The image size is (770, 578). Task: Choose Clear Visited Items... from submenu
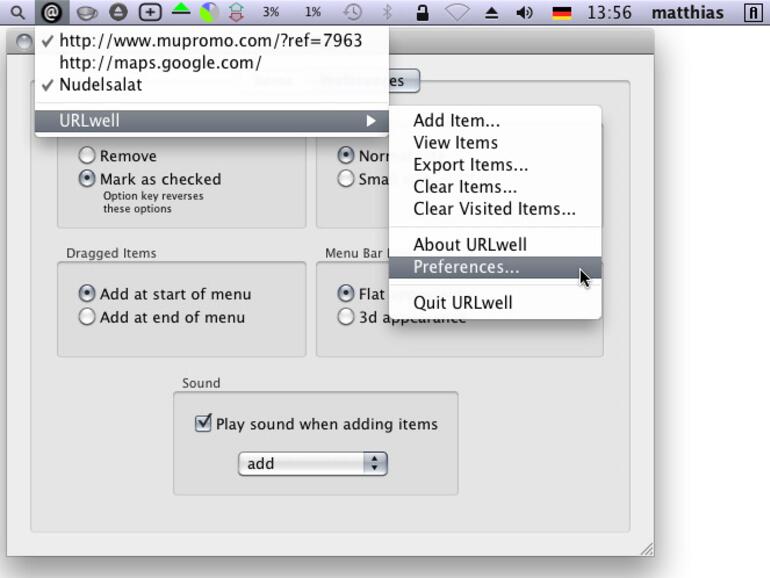click(x=495, y=209)
